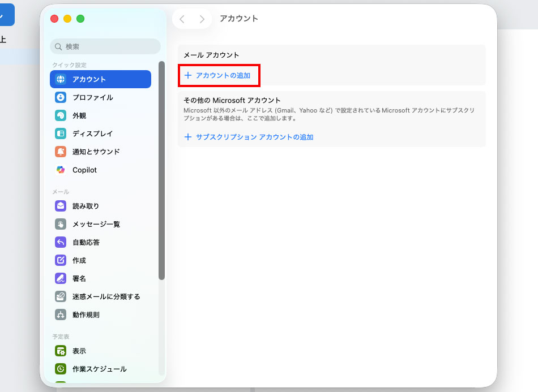Click the メール アカウント heading
The height and width of the screenshot is (392, 538).
tap(211, 55)
